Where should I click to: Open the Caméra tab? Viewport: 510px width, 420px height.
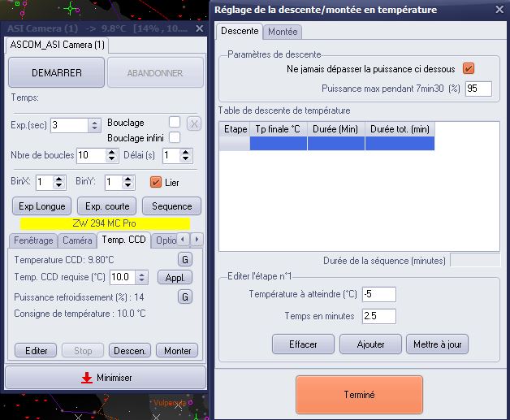click(78, 240)
